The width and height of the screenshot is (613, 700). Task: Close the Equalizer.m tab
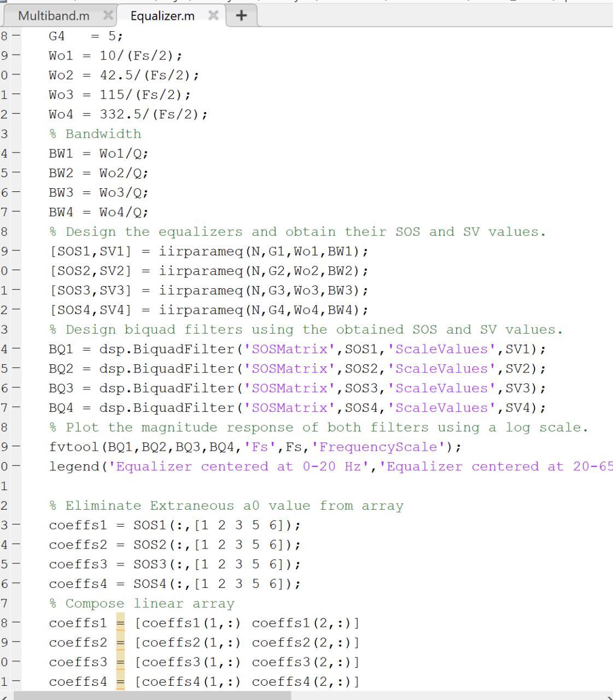[213, 16]
